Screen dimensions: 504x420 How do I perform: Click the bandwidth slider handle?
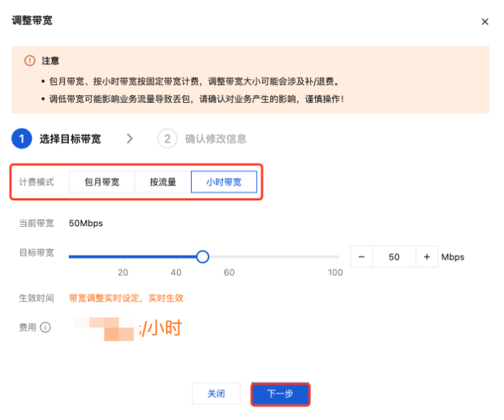pyautogui.click(x=203, y=257)
